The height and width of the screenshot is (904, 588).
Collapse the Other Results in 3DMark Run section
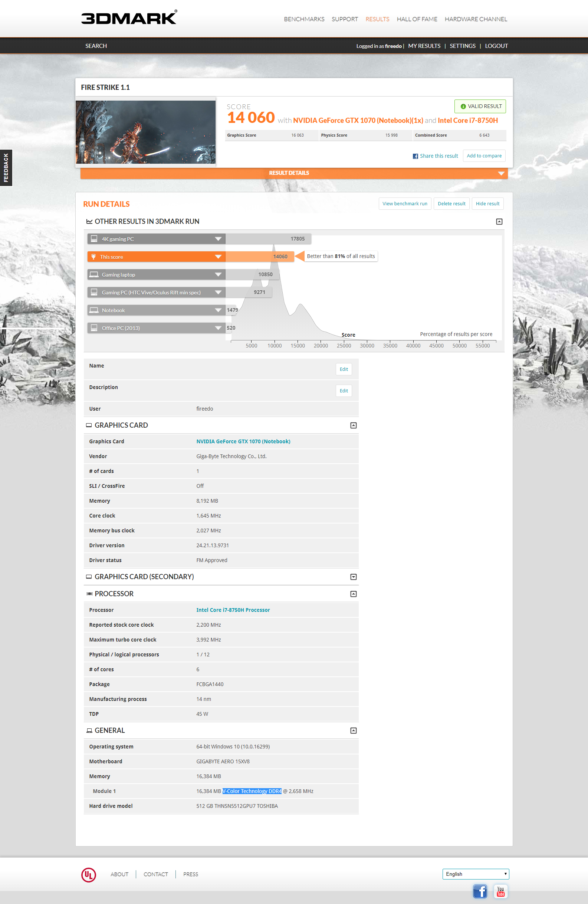click(499, 221)
